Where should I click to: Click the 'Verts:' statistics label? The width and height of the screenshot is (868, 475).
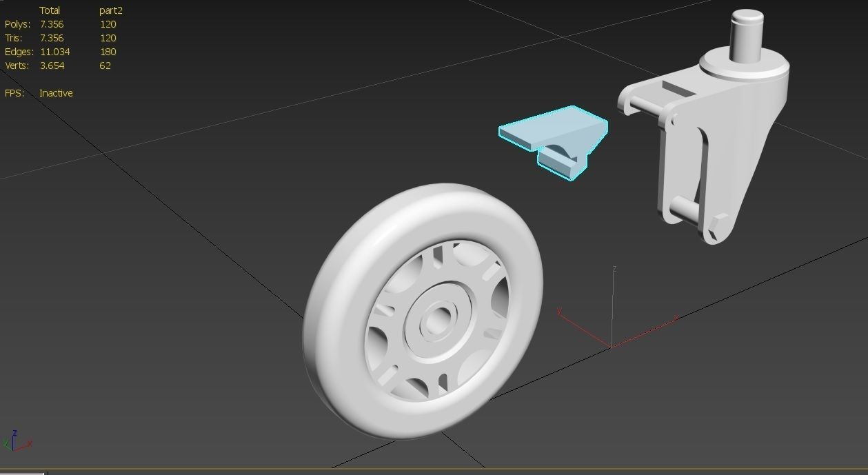tap(17, 65)
